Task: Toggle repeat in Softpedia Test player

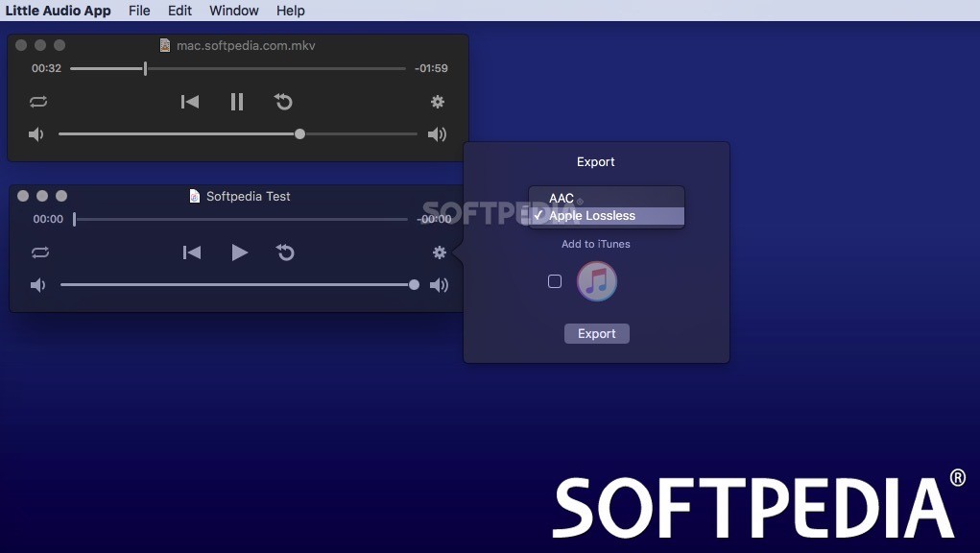Action: click(40, 252)
